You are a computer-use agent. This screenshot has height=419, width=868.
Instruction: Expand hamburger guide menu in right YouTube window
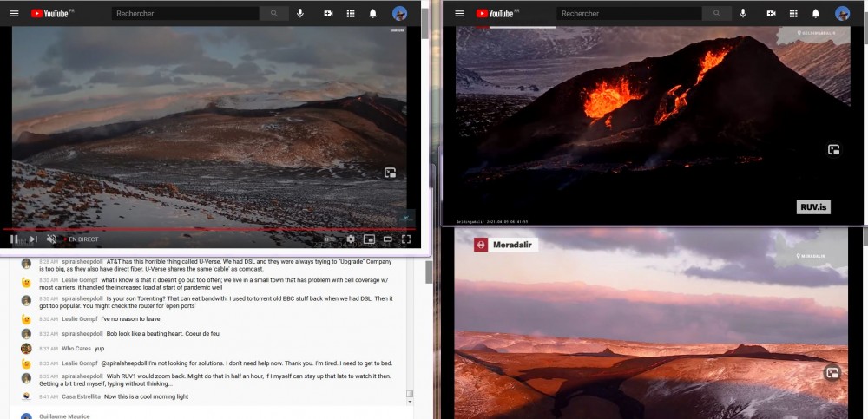(458, 14)
